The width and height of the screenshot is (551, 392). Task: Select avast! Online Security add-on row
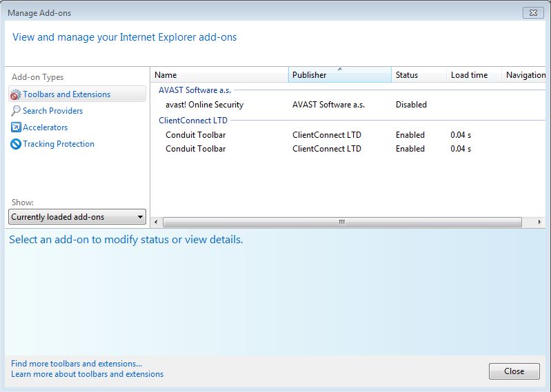[x=348, y=105]
